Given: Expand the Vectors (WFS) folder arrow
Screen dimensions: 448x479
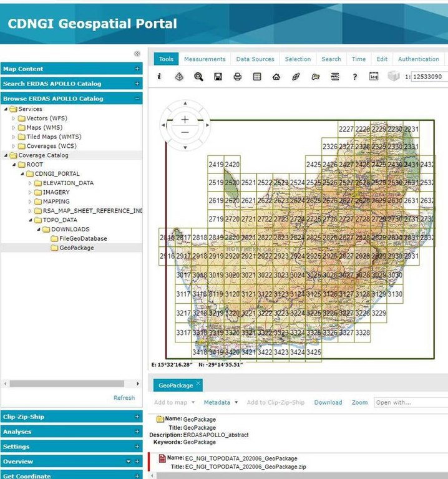Looking at the screenshot, I should pos(14,119).
